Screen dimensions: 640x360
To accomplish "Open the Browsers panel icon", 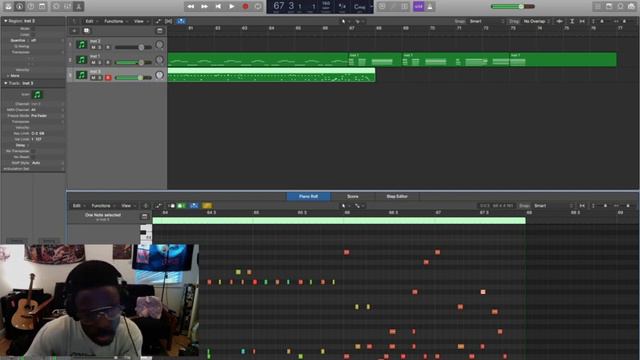I will pyautogui.click(x=631, y=6).
